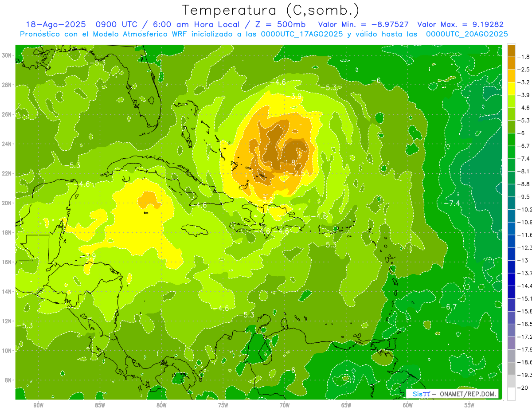This screenshot has height=411, width=532.
Task: Click the 26N latitude axis label
Action: [7, 114]
